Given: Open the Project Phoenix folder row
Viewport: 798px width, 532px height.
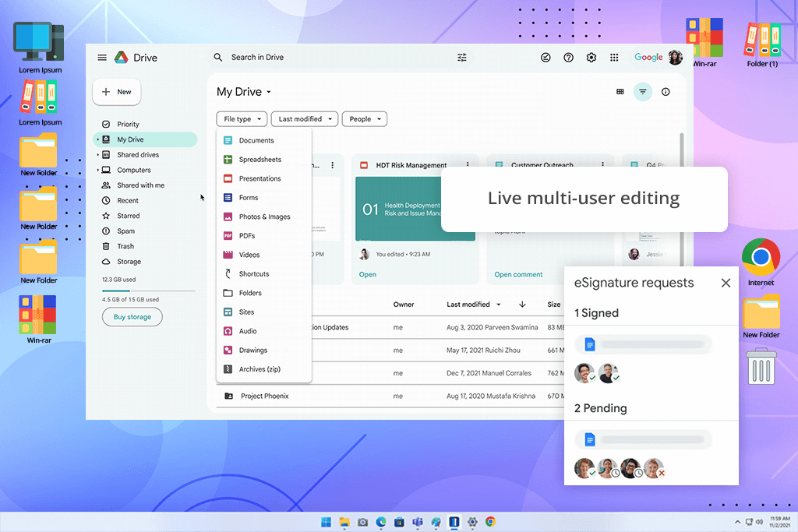Looking at the screenshot, I should (x=390, y=396).
